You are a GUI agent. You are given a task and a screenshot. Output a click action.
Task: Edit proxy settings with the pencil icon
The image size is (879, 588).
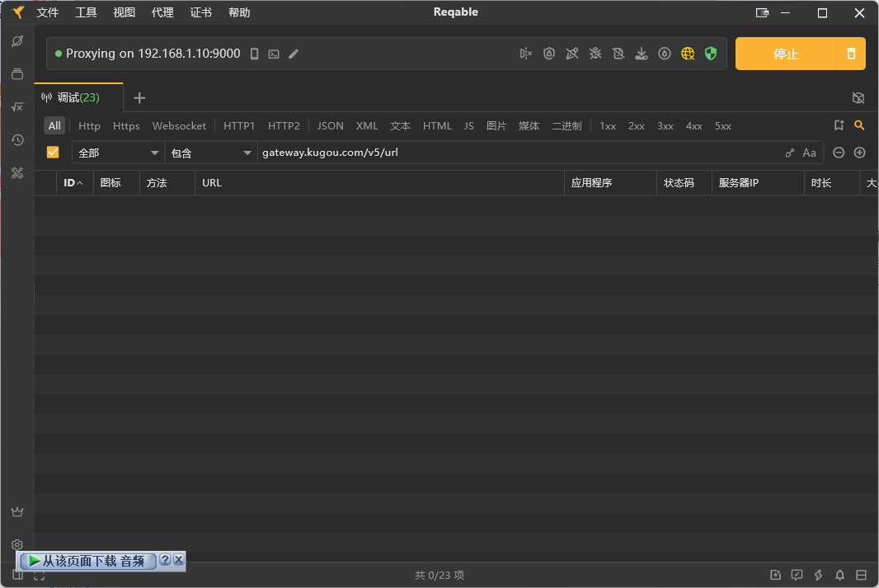(x=294, y=54)
